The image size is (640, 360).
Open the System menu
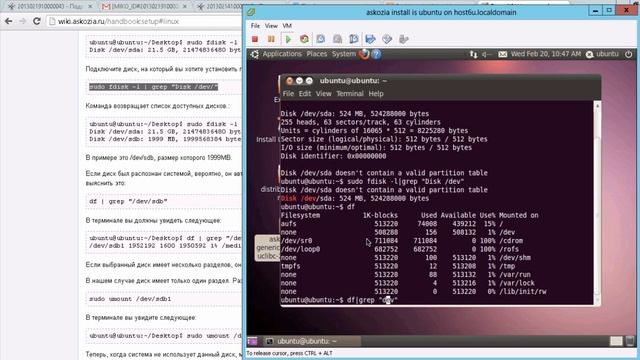click(344, 54)
